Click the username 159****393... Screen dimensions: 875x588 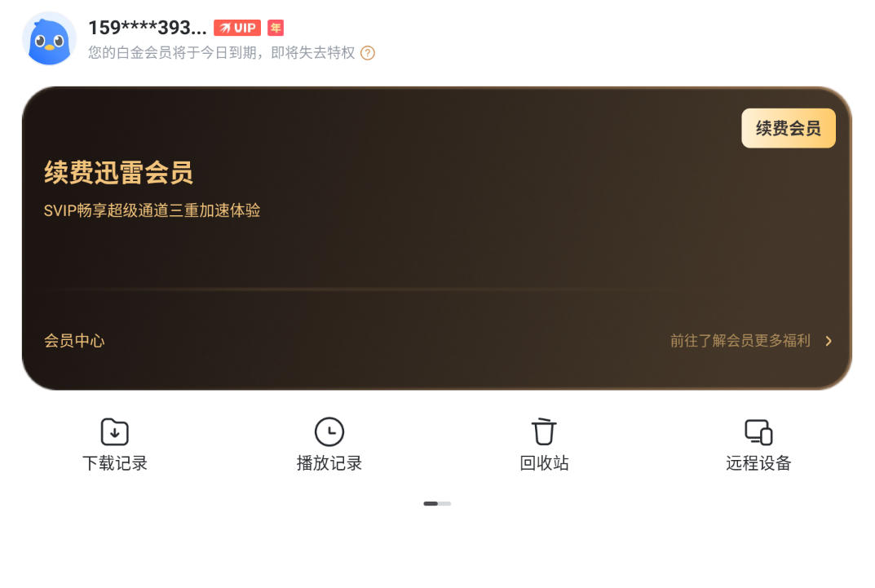pos(148,28)
